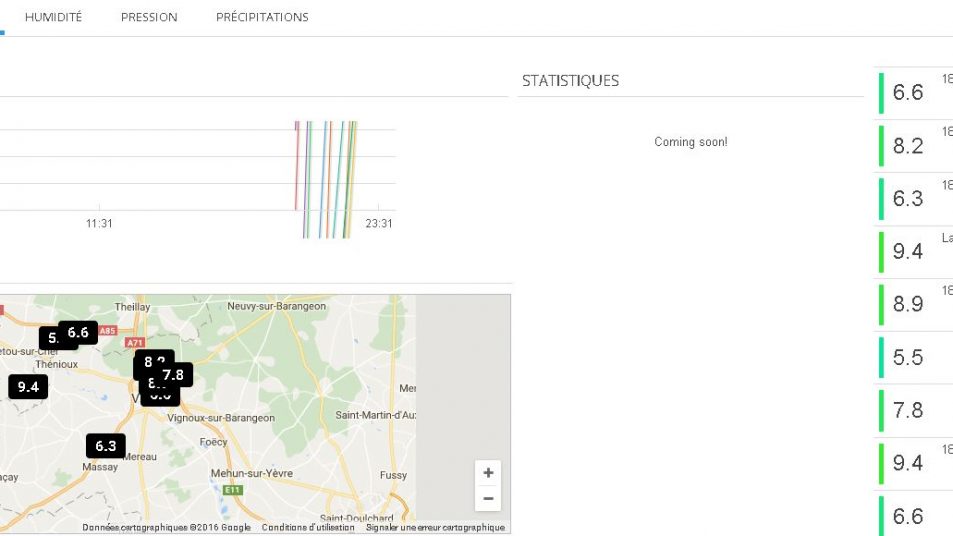Image resolution: width=953 pixels, height=536 pixels.
Task: Click the Statistiques panel heading
Action: [x=570, y=81]
